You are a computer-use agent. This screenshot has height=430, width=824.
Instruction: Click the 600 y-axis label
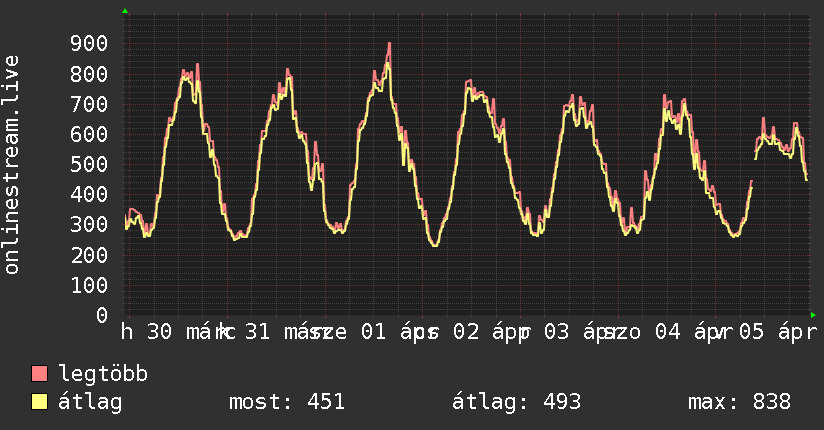tap(89, 134)
